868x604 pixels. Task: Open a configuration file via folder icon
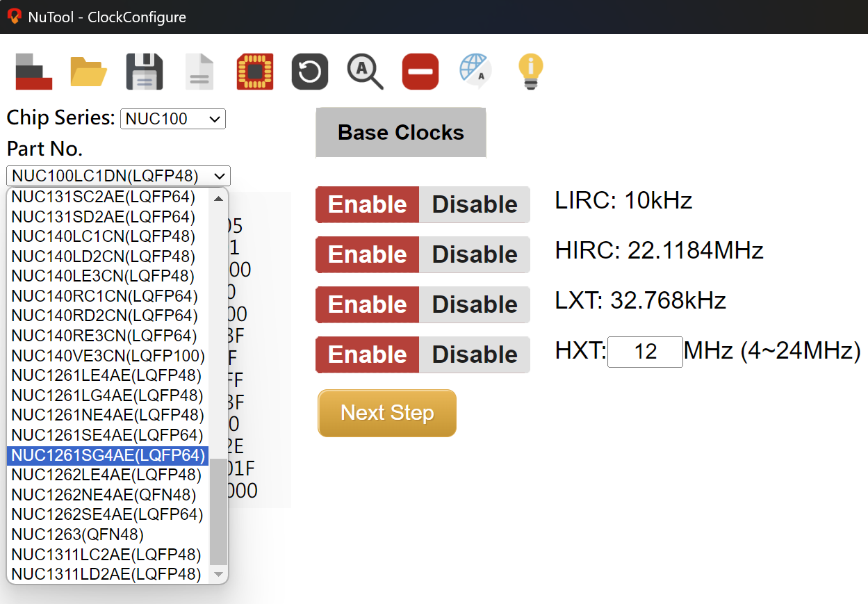[89, 72]
